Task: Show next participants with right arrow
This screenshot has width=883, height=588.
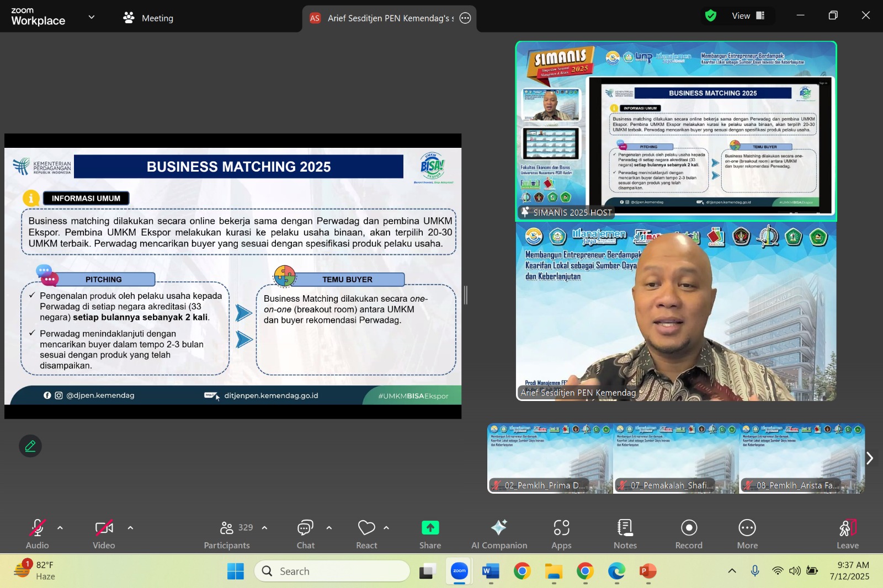Action: [870, 458]
